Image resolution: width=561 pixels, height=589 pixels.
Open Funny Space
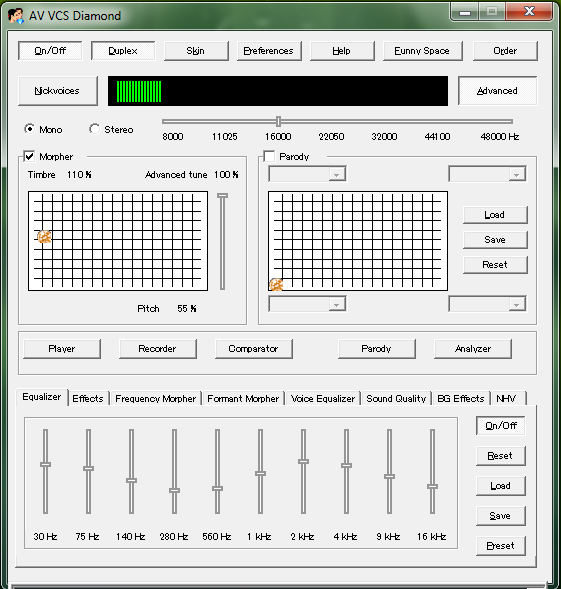tap(422, 51)
